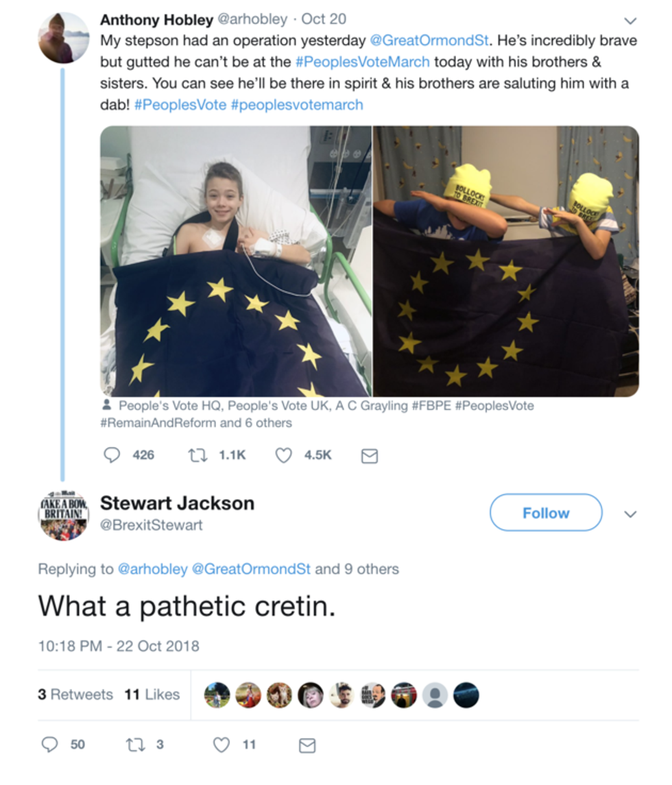The height and width of the screenshot is (785, 672).
Task: Open Stewart Jackson's profile avatar
Action: 64,515
